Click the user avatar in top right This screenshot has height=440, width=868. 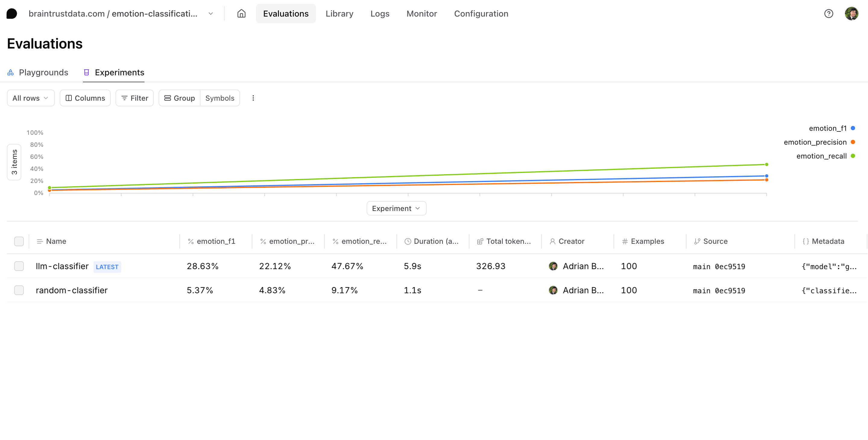point(851,14)
